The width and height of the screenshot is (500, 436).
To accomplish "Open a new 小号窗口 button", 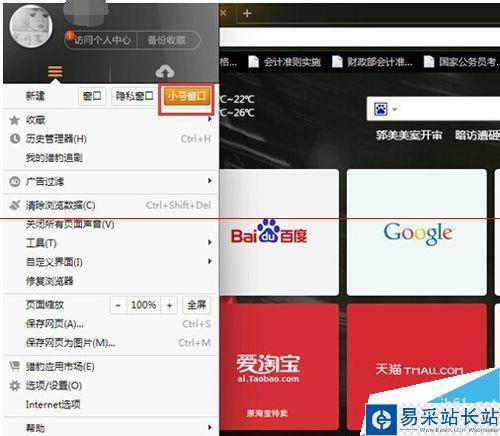I will point(186,96).
